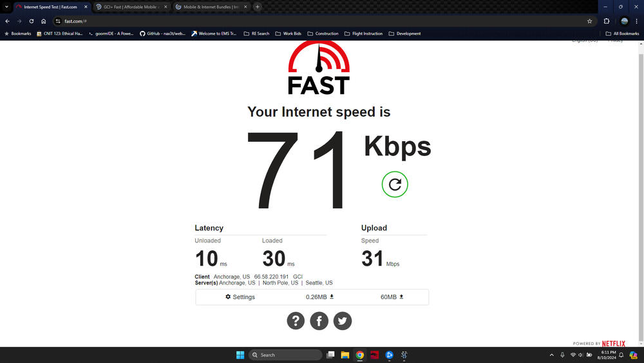Show hidden system tray icons chevron
644x363 pixels.
[x=552, y=355]
